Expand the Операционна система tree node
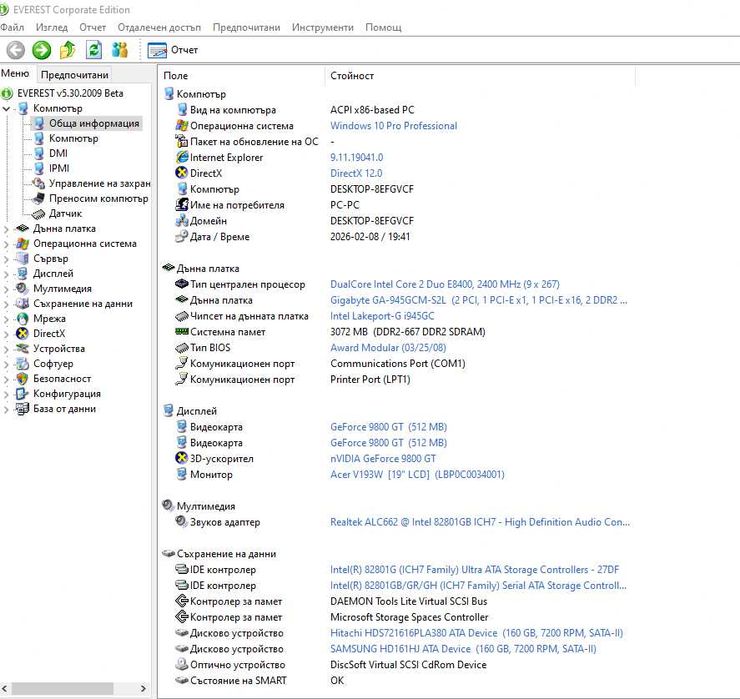Screen dimensions: 740x699 tap(6, 244)
